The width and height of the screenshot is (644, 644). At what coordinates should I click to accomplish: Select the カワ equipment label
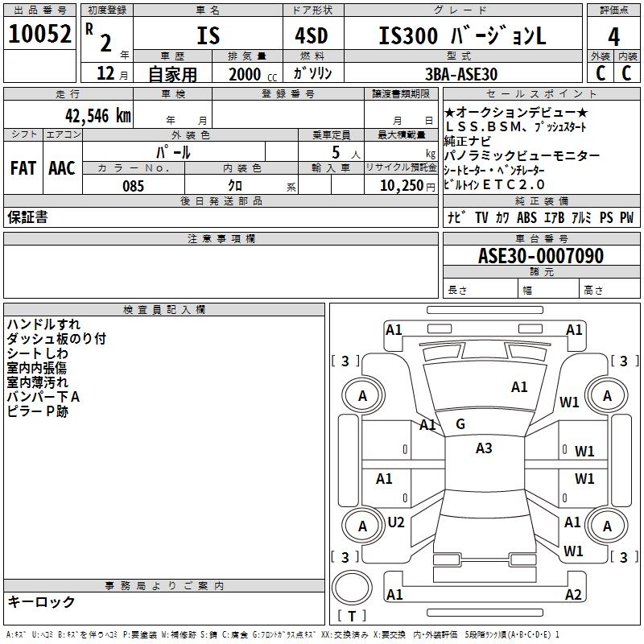[502, 217]
